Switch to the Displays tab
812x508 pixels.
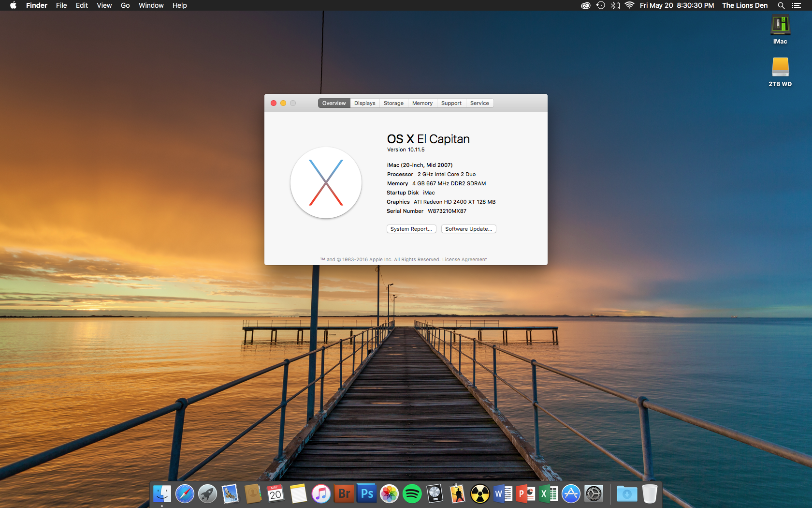point(365,103)
